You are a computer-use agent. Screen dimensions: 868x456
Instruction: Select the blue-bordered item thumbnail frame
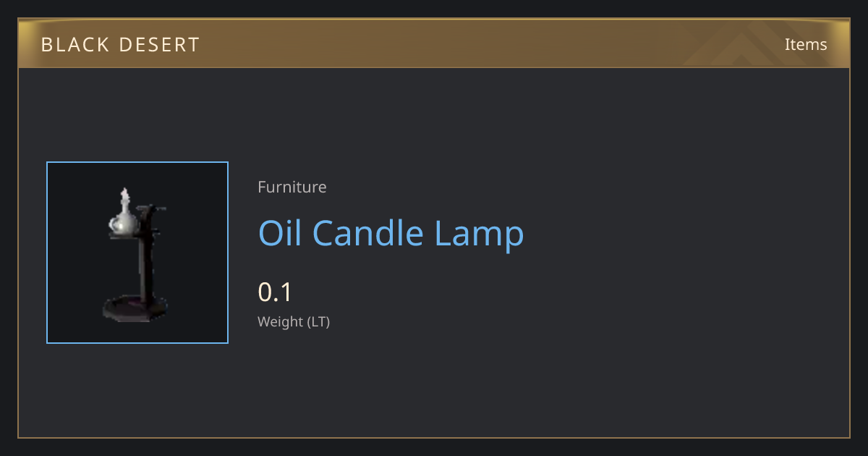click(137, 253)
